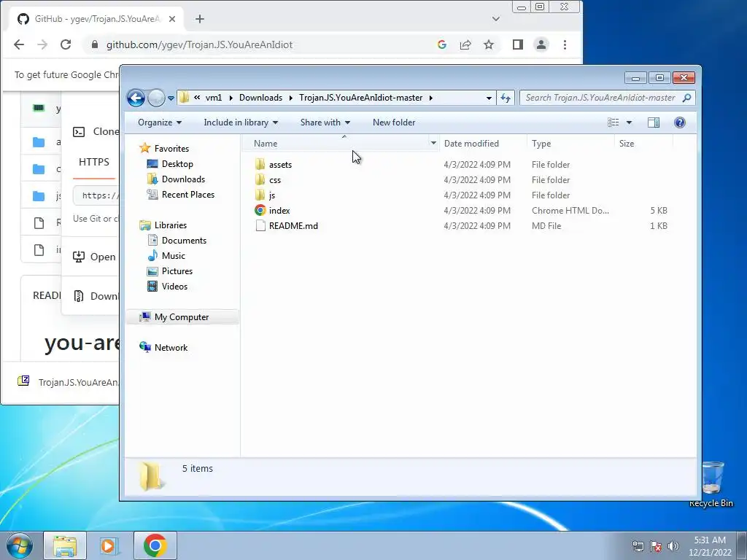
Task: Open the Organize menu
Action: [x=160, y=122]
